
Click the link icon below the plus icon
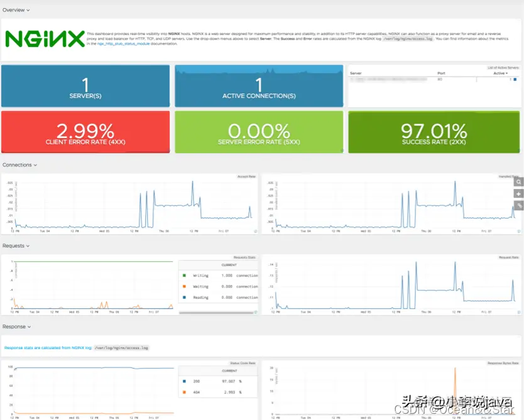pos(518,205)
